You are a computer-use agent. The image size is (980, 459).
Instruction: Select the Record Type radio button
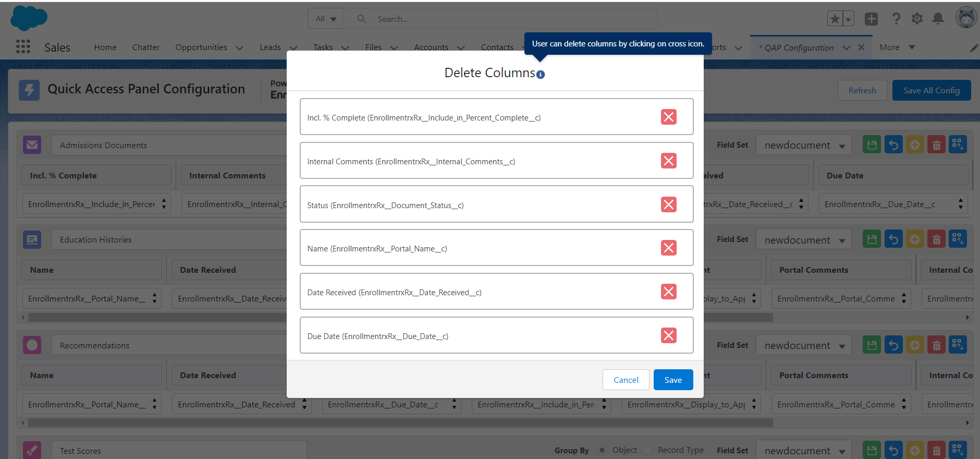click(x=647, y=450)
